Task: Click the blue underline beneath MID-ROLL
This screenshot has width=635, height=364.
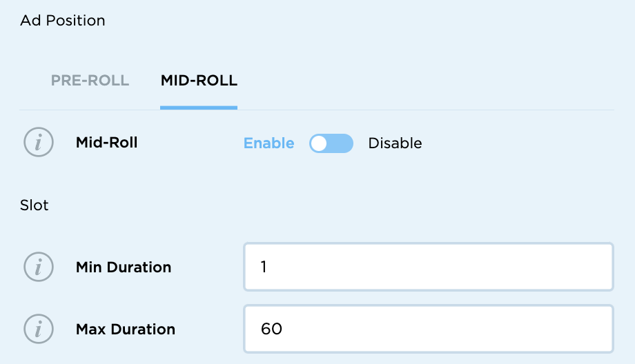Action: (x=199, y=108)
